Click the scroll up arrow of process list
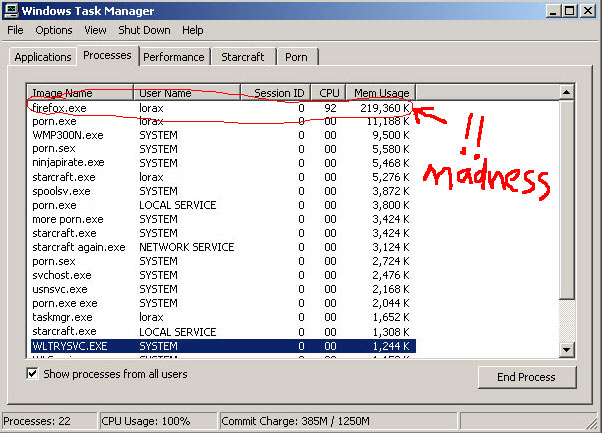602x433 pixels. pos(567,92)
